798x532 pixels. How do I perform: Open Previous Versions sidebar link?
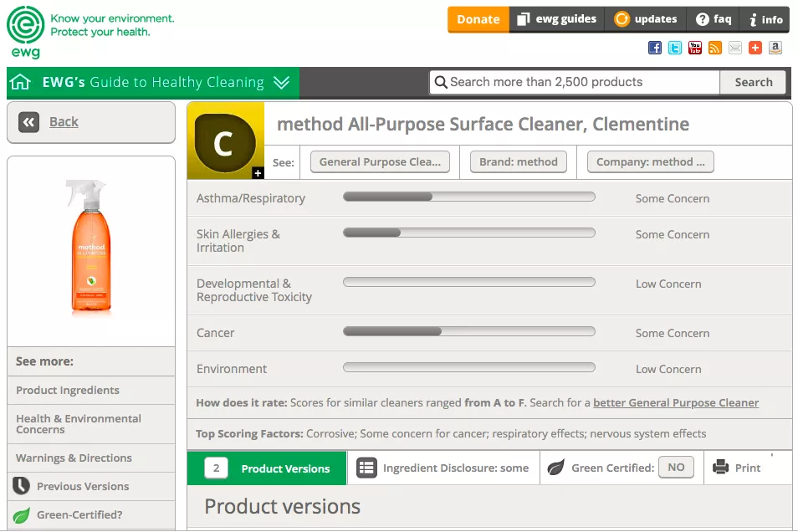click(83, 486)
